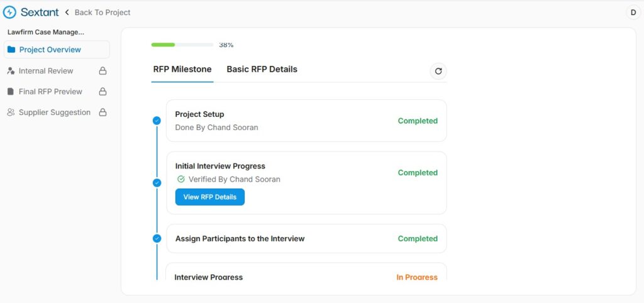Click the refresh icon button
The width and height of the screenshot is (644, 303).
438,71
